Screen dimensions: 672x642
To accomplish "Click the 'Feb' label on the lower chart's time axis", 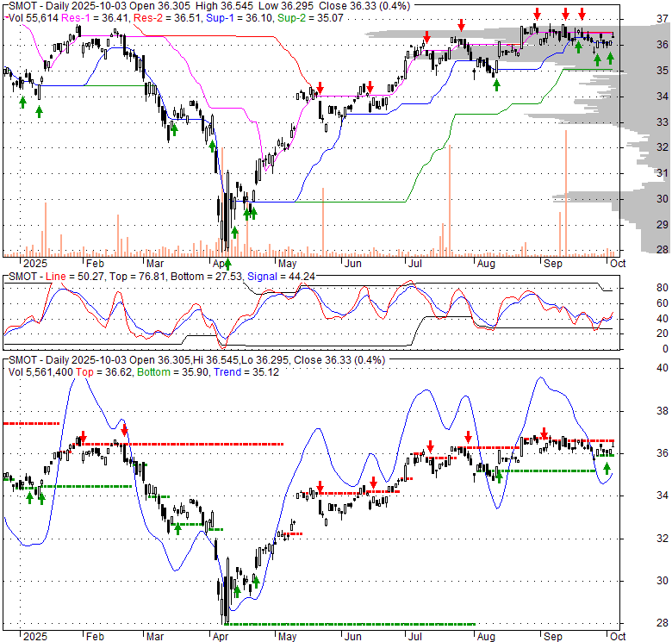I will coord(95,637).
